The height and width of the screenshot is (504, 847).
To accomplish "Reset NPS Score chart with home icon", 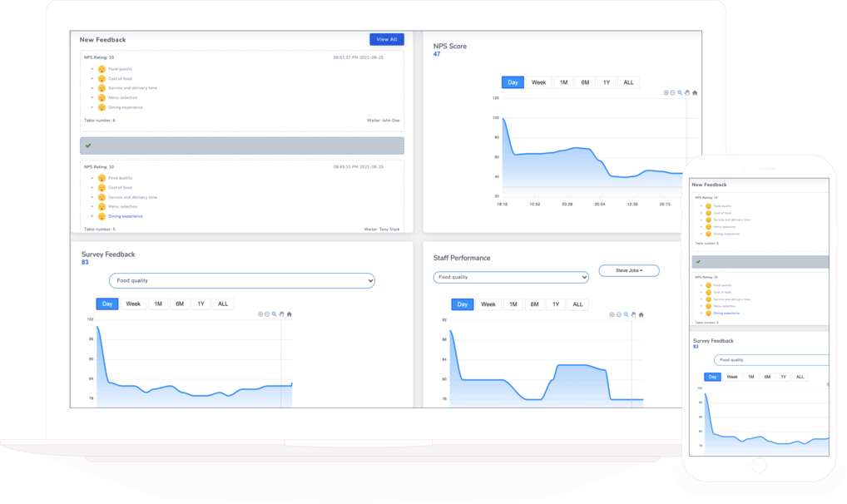I will pyautogui.click(x=695, y=93).
